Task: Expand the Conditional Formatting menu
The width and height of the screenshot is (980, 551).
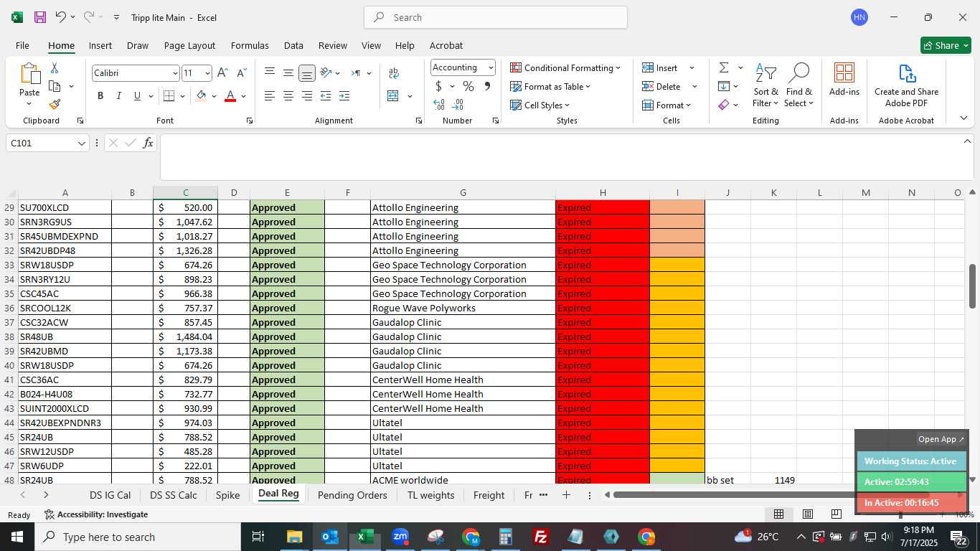Action: (x=565, y=67)
